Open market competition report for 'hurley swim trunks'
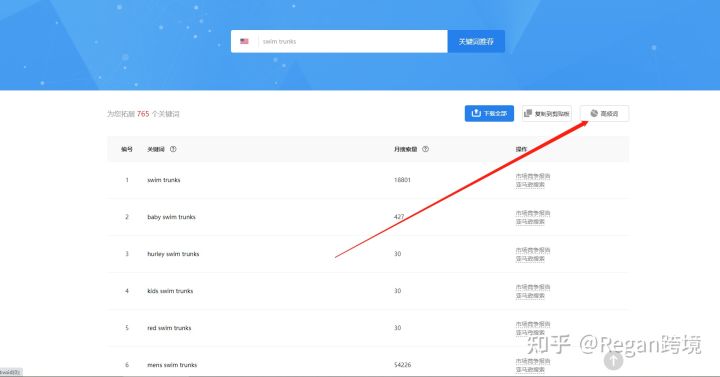Screen dimensions: 720x377 (x=533, y=250)
